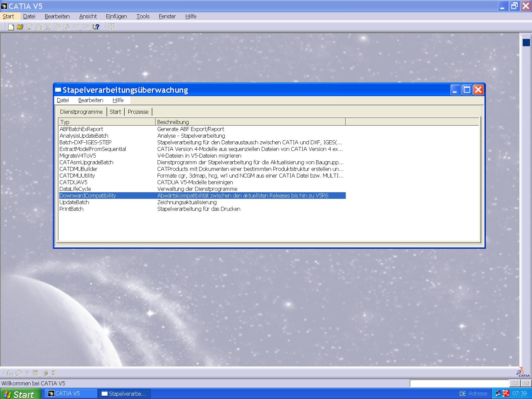532x399 pixels.
Task: Click the padlock icon in bottom toolbar
Action: (x=46, y=373)
